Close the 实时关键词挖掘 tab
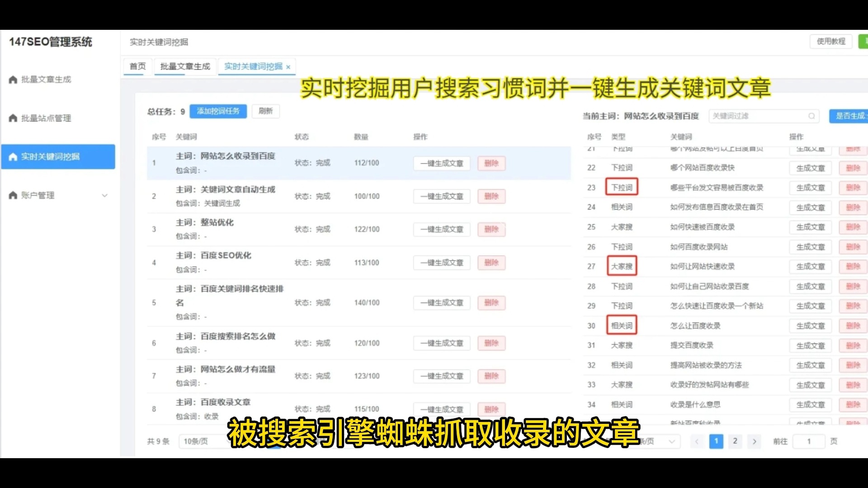Image resolution: width=868 pixels, height=488 pixels. pyautogui.click(x=288, y=67)
